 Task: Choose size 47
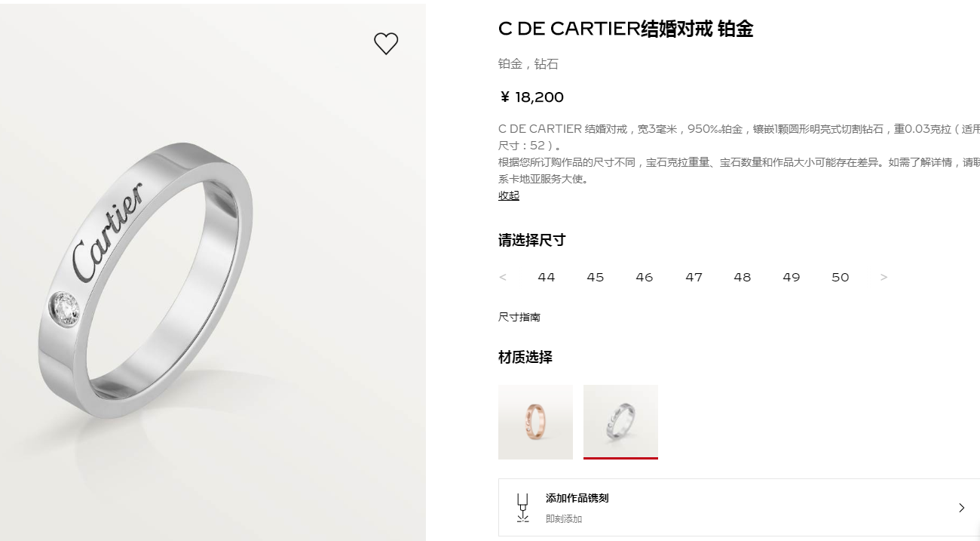tap(694, 277)
